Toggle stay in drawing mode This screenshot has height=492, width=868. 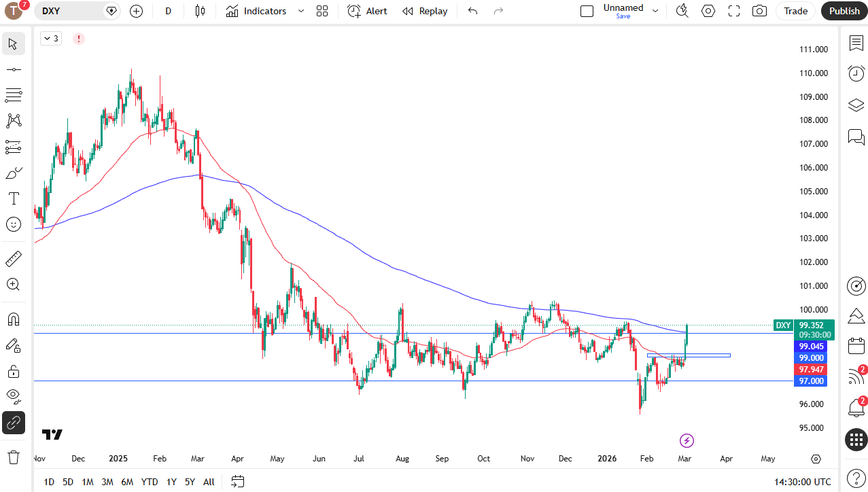13,345
